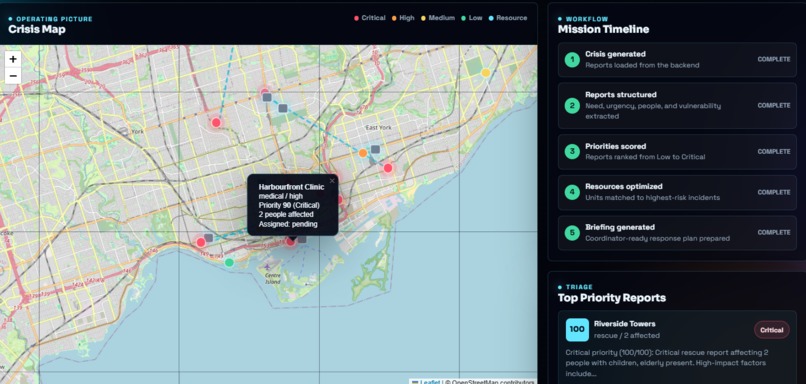Click the Resource legend dot
Screen dimensions: 806x384
(491, 18)
